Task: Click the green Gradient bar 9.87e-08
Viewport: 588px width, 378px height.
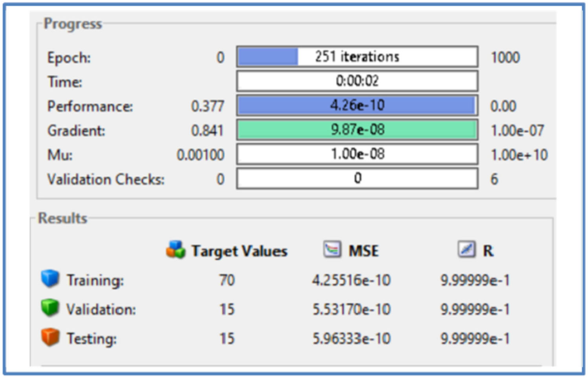Action: click(357, 130)
